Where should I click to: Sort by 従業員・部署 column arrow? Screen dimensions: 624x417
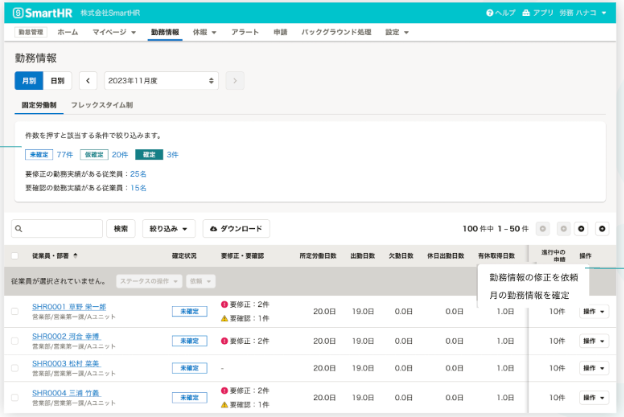pyautogui.click(x=75, y=256)
